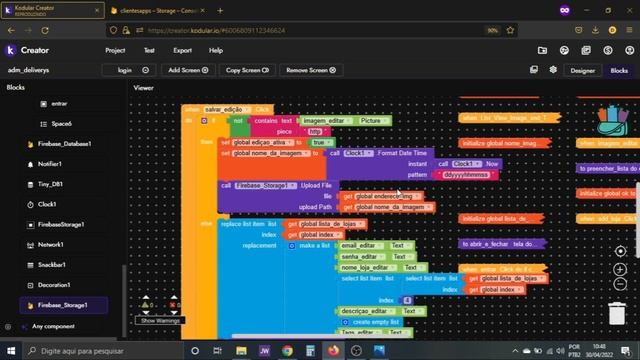Click the palette theme icon in header
Image resolution: width=640 pixels, height=360 pixels.
[564, 50]
